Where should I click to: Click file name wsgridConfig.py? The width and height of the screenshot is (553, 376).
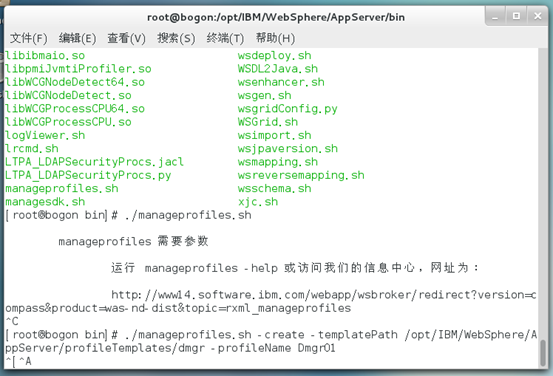coord(287,109)
